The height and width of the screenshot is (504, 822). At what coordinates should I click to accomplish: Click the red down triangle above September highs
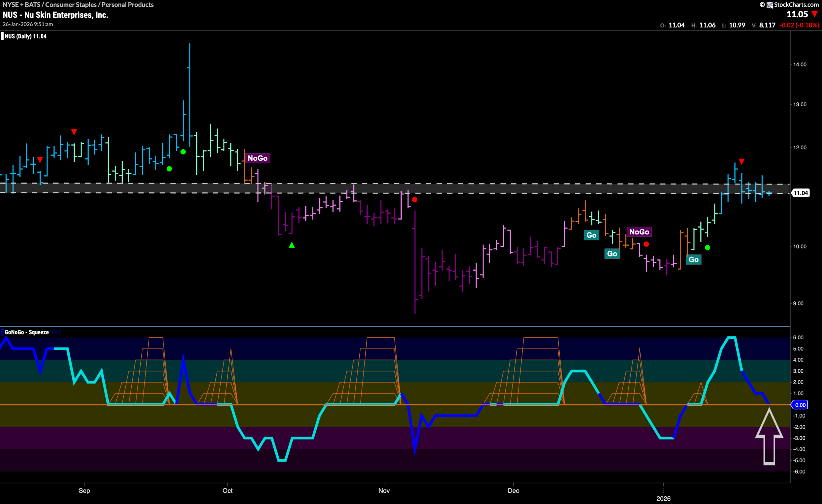(x=74, y=132)
